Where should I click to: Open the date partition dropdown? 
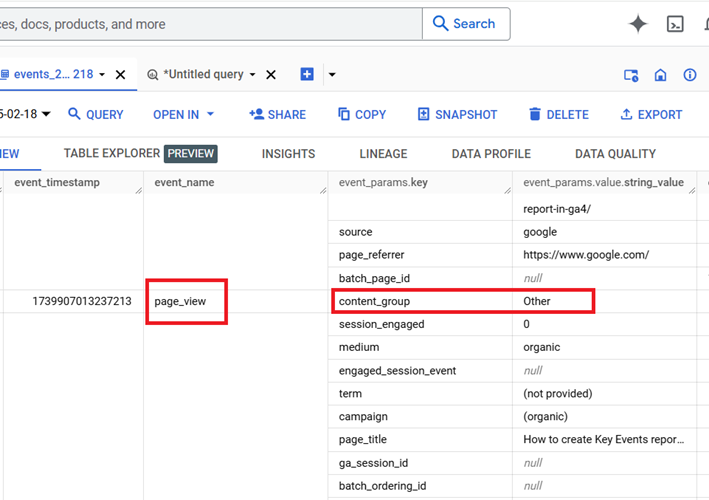25,114
